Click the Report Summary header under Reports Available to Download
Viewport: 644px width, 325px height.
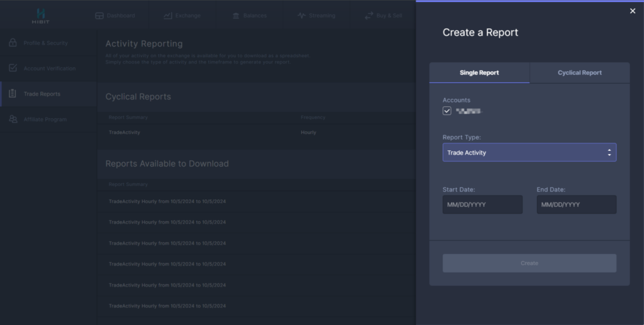click(128, 184)
